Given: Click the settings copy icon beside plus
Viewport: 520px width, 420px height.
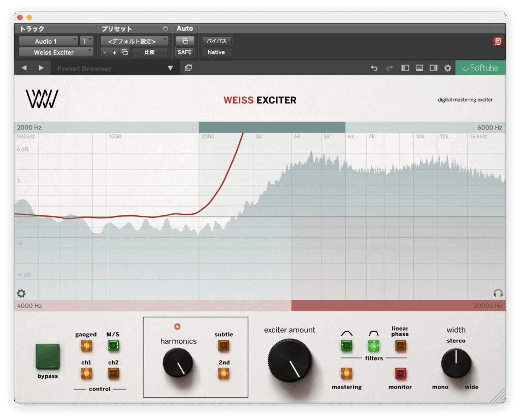Looking at the screenshot, I should (x=125, y=52).
